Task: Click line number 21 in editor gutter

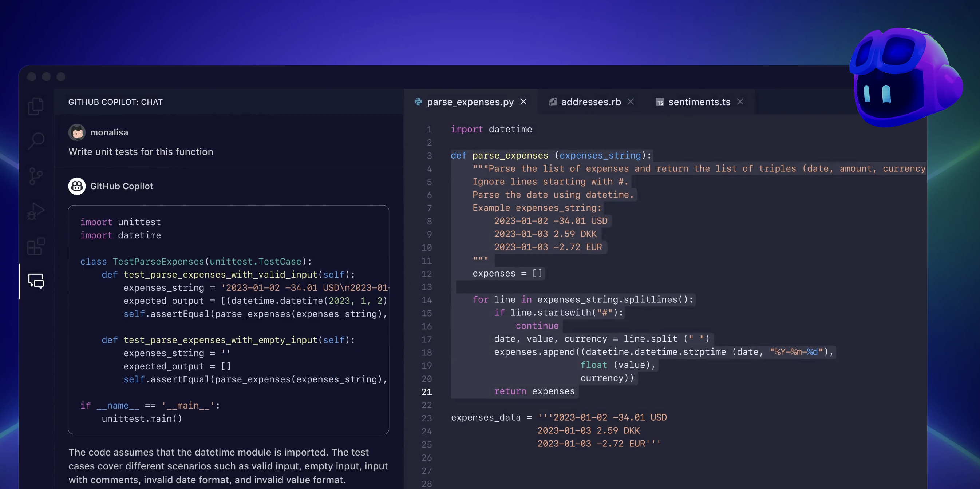Action: coord(426,392)
